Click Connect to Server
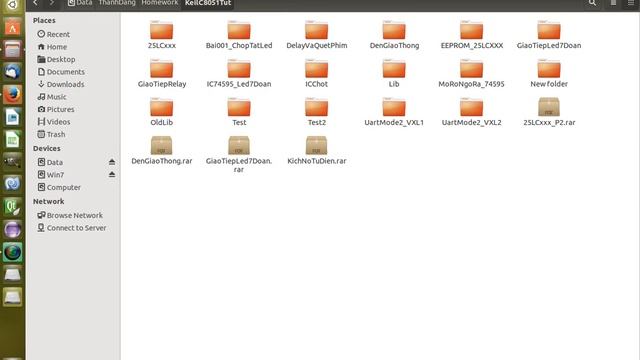Image resolution: width=640 pixels, height=360 pixels. (72, 228)
